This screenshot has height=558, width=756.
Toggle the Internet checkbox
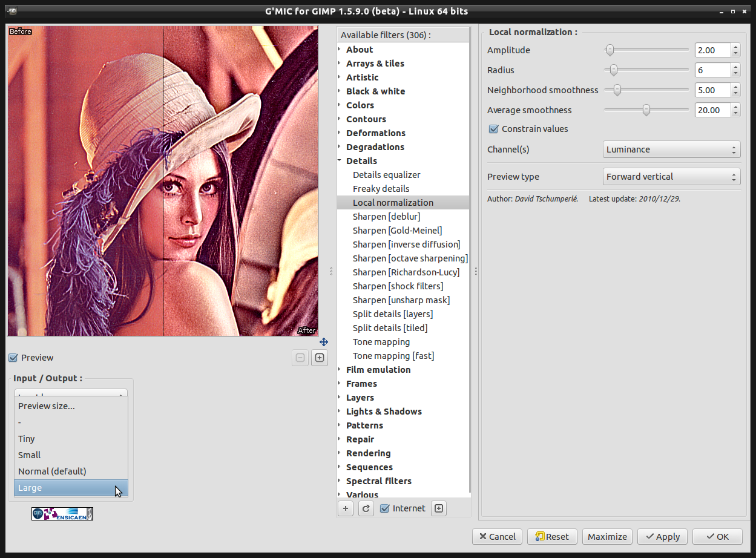384,508
